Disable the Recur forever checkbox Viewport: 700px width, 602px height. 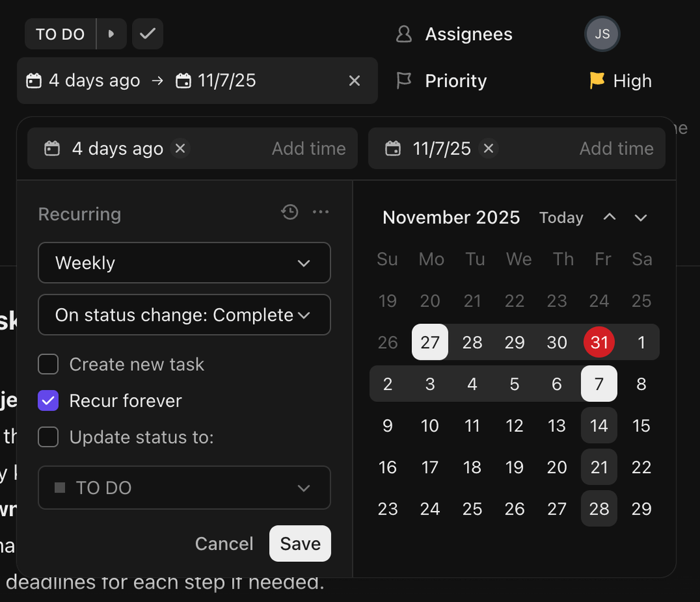point(48,401)
